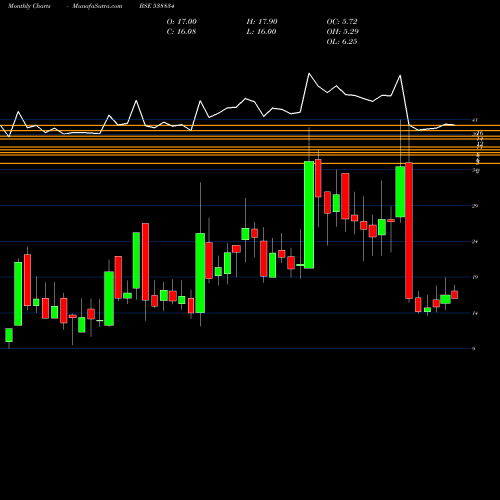500x500 pixels.
Task: Select the "BSE 538834" stock code text
Action: tap(157, 6)
